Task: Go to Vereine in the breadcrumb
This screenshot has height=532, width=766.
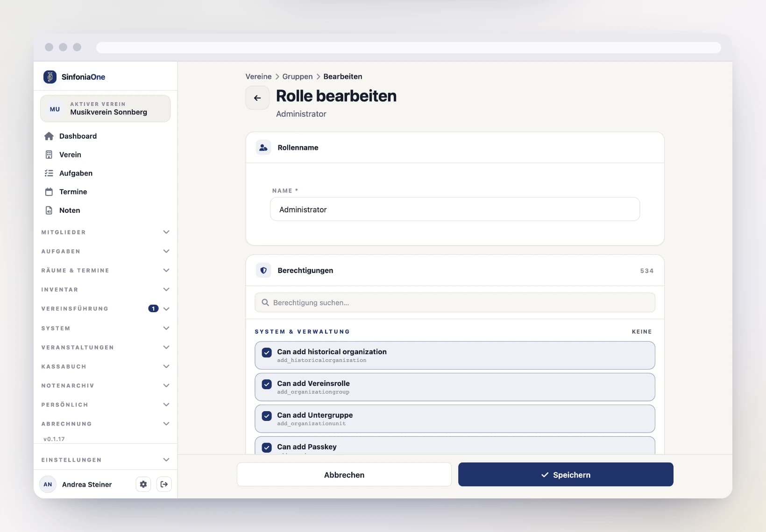Action: pyautogui.click(x=258, y=77)
